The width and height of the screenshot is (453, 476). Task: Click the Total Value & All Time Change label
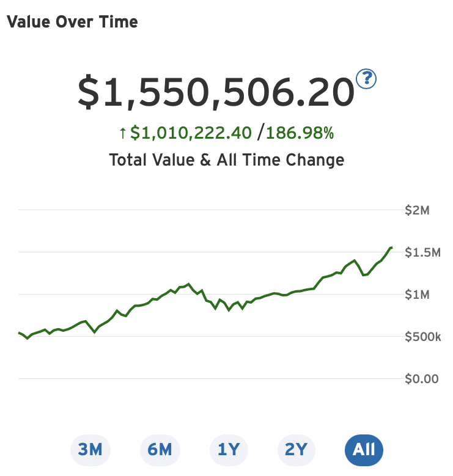[226, 160]
